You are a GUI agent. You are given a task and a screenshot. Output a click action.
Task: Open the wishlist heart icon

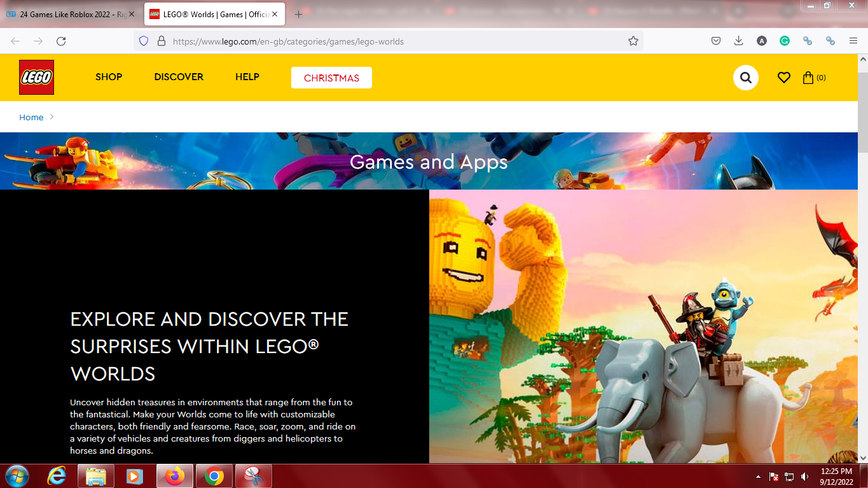click(x=784, y=78)
